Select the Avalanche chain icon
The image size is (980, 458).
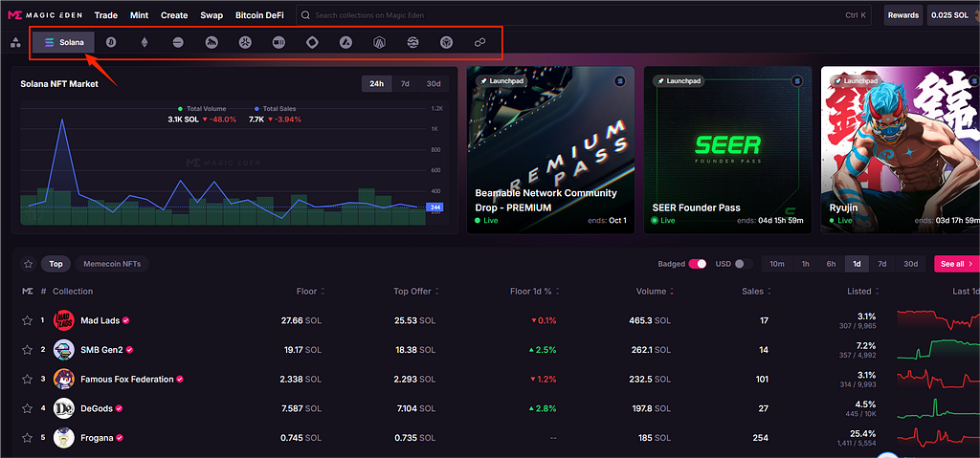coord(345,42)
